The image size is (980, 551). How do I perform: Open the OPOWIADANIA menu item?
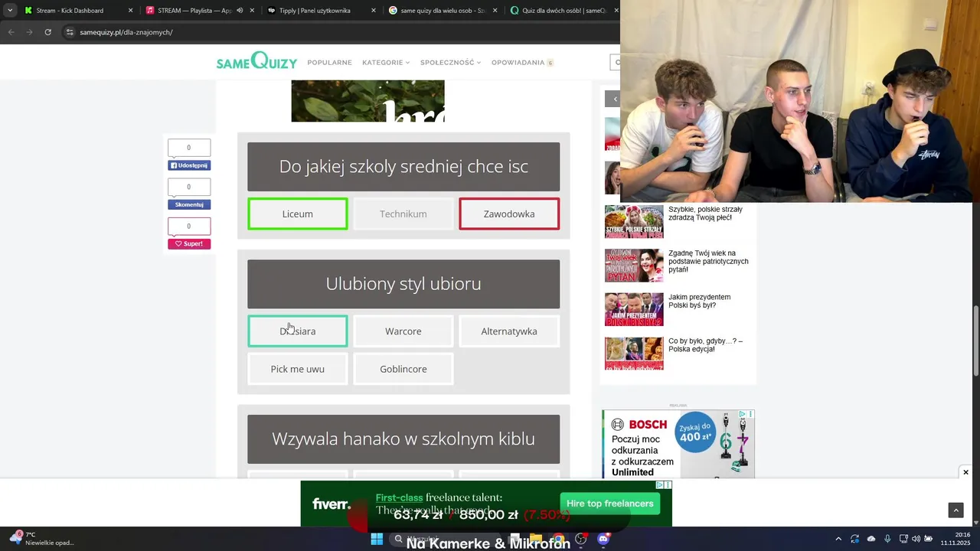522,63
